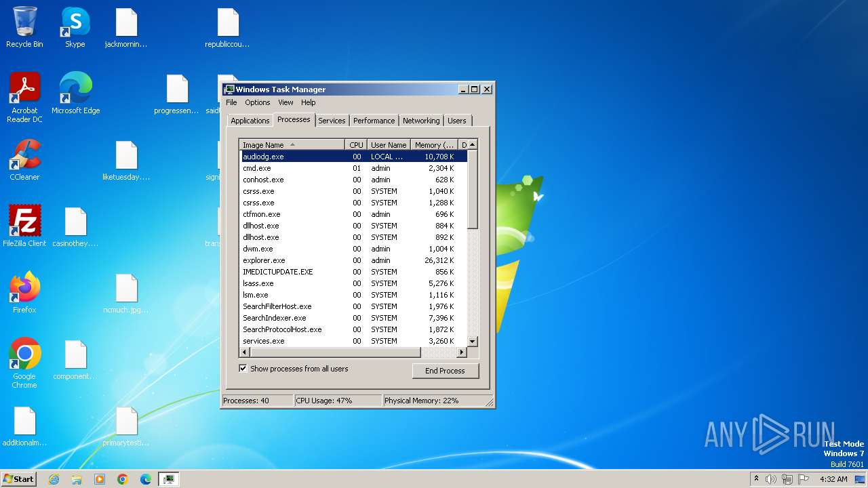Screen dimensions: 868x488
Task: Launch Skype from the desktop
Action: coord(75,27)
